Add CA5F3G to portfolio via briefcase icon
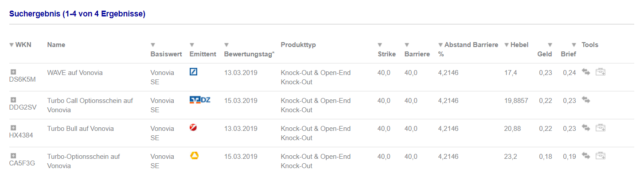 pos(601,156)
